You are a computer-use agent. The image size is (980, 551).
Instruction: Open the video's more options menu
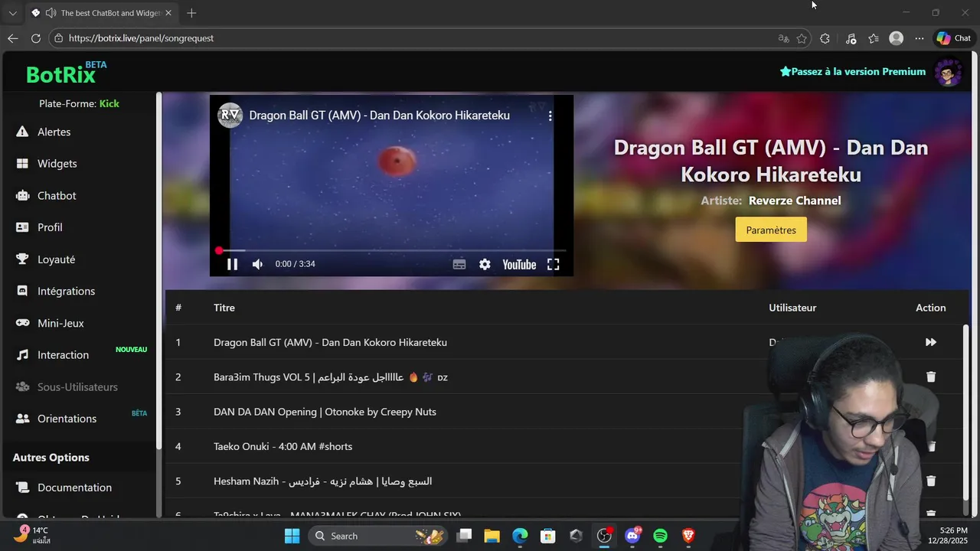pos(550,116)
